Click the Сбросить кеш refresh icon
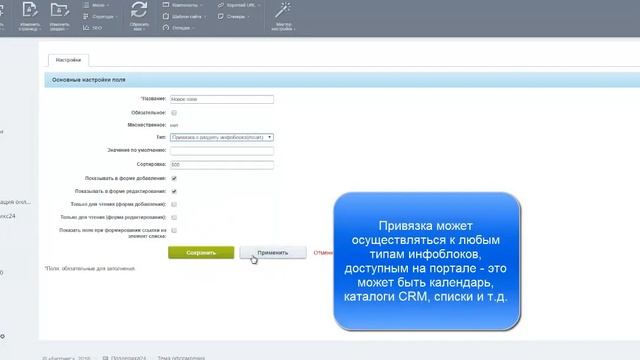The image size is (640, 360). (139, 10)
